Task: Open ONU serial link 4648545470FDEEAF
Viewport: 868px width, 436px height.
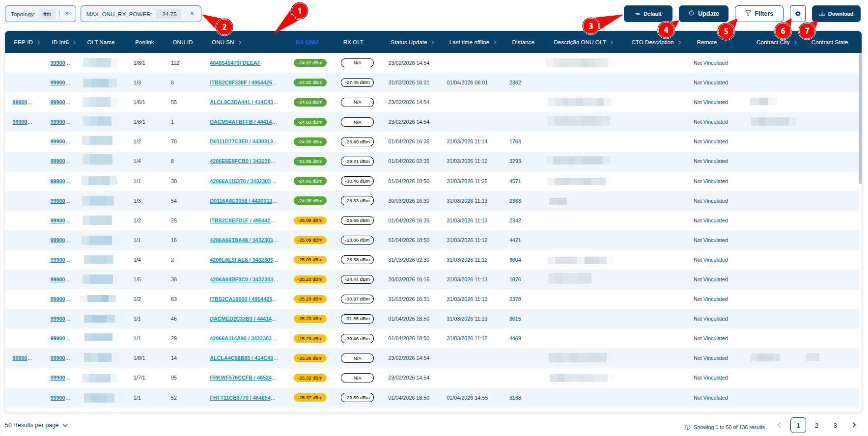Action: tap(235, 63)
